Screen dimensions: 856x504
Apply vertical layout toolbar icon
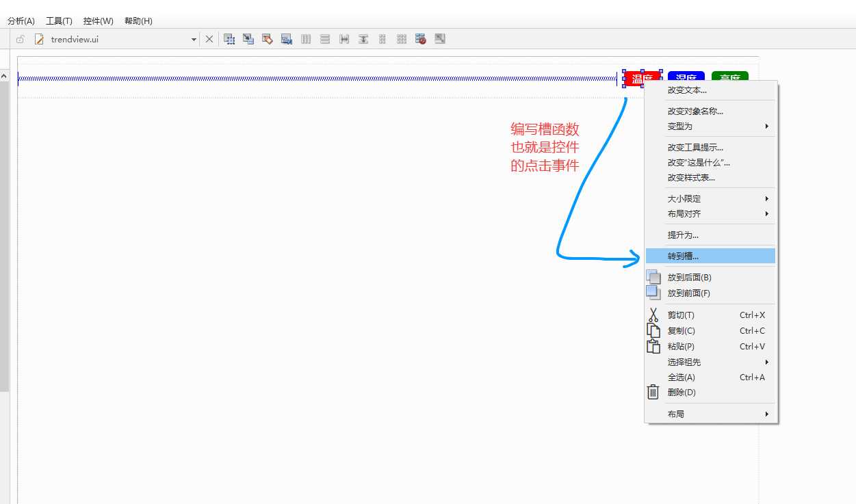325,39
